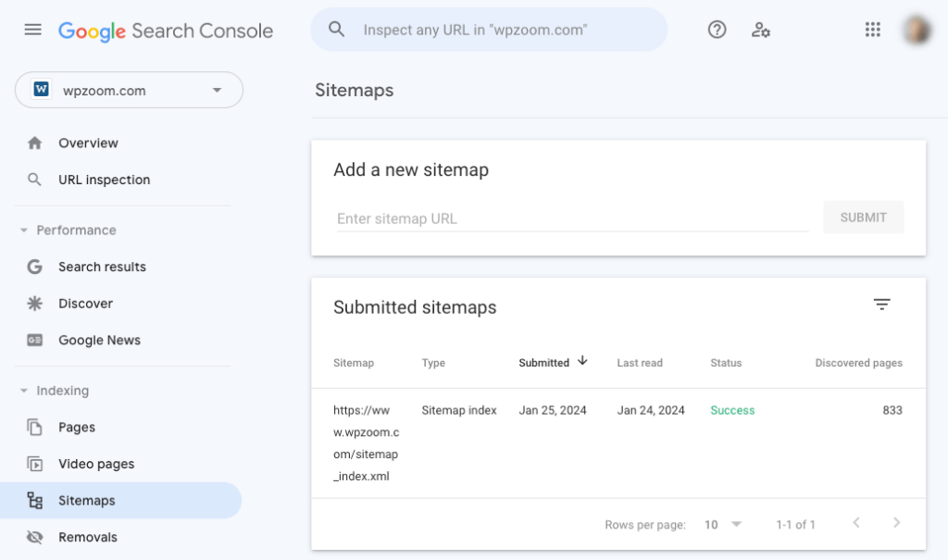Screen dimensions: 948x560
Task: Sort by Discovered pages column header
Action: [858, 363]
